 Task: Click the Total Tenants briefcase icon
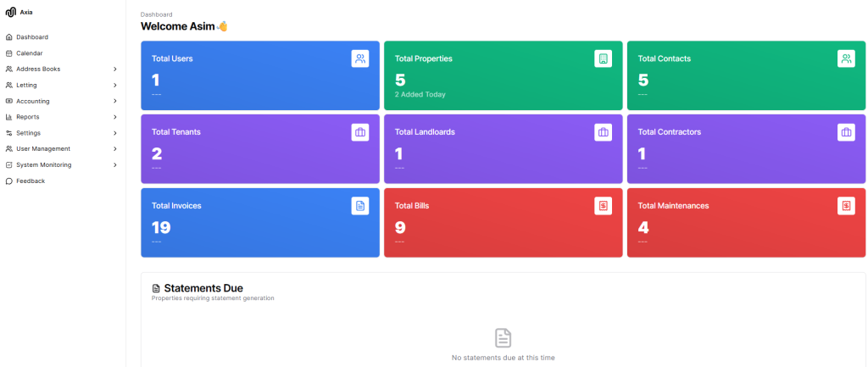tap(360, 132)
